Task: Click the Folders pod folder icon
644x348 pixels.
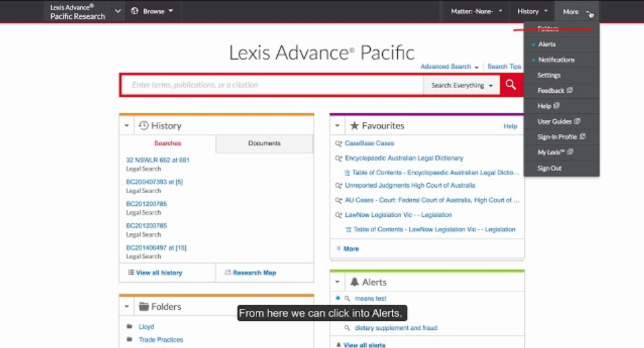Action: coord(144,306)
